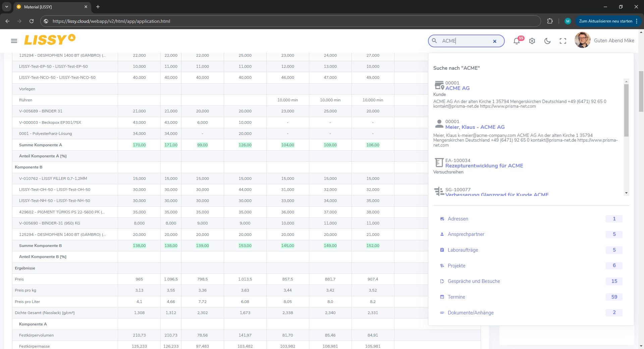Screen dimensions: 644x349
Task: Open the ACME AG customer result
Action: (457, 88)
